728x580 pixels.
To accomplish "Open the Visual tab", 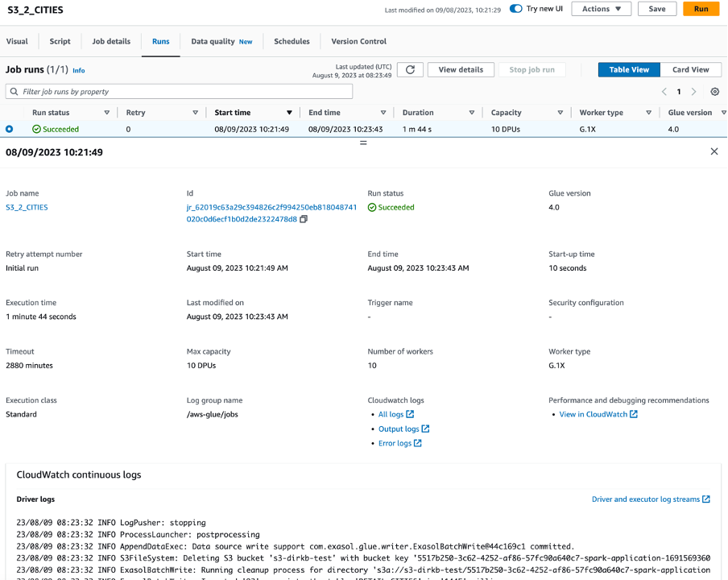I will pos(17,41).
